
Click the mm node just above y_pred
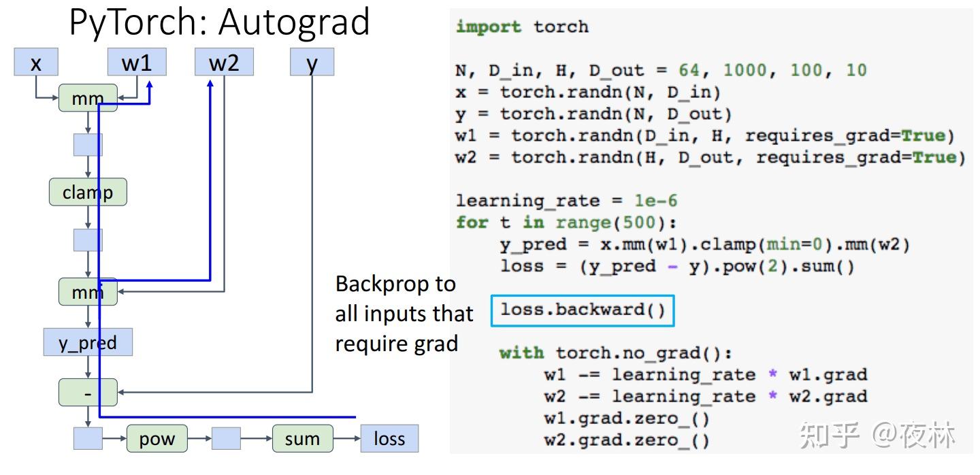[88, 292]
